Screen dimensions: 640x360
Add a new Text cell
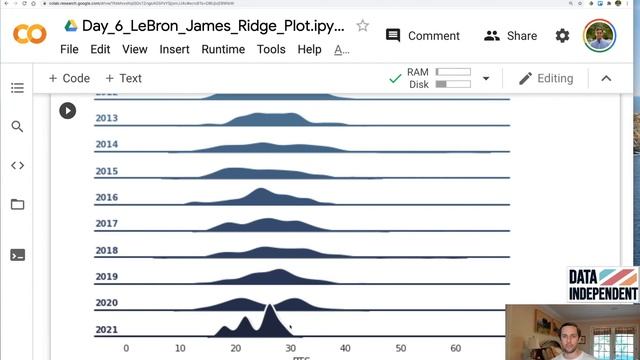click(123, 78)
